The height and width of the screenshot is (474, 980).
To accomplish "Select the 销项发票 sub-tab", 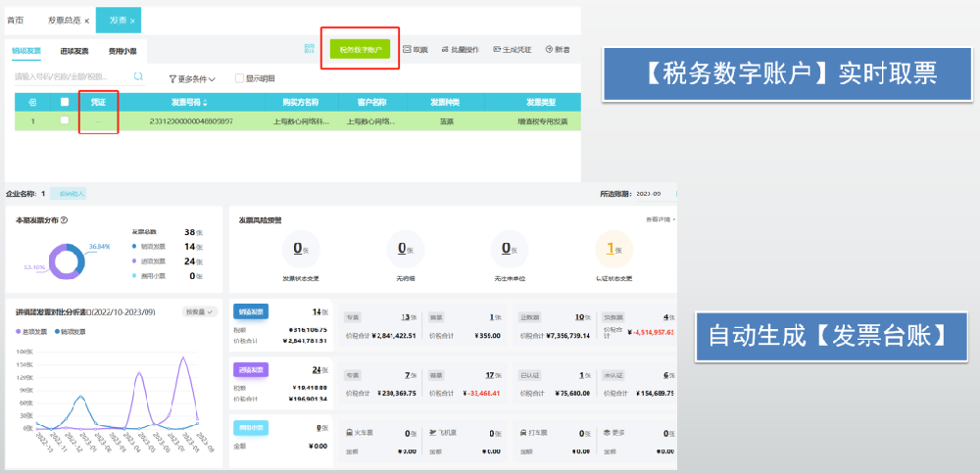I will (x=26, y=51).
